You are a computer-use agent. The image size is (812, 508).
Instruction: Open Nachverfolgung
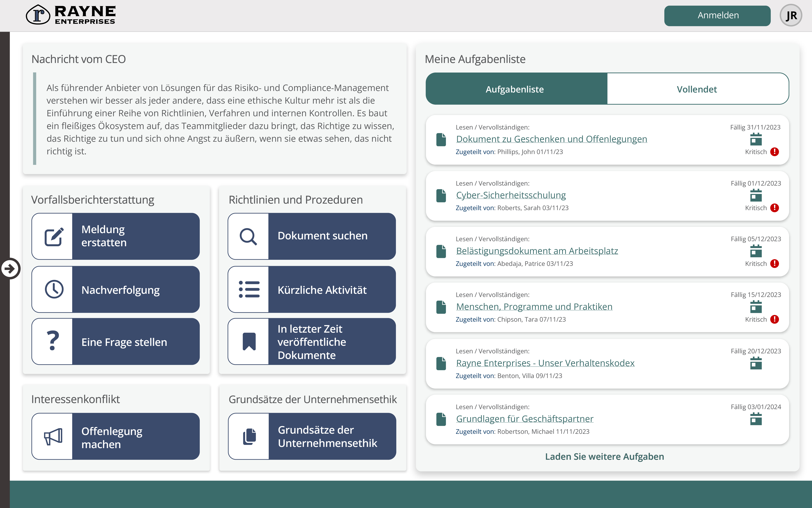click(116, 289)
